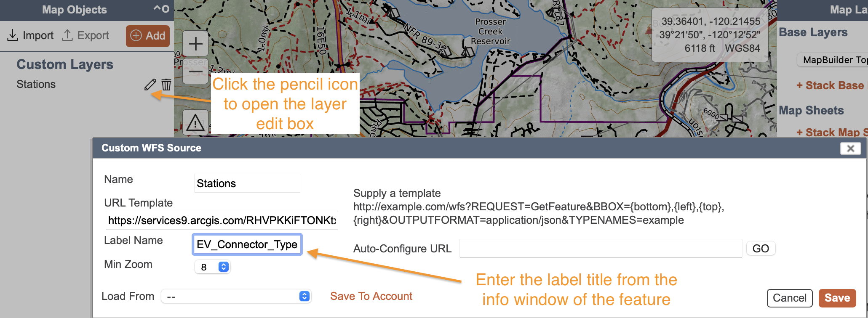Click the Cancel button

point(789,298)
